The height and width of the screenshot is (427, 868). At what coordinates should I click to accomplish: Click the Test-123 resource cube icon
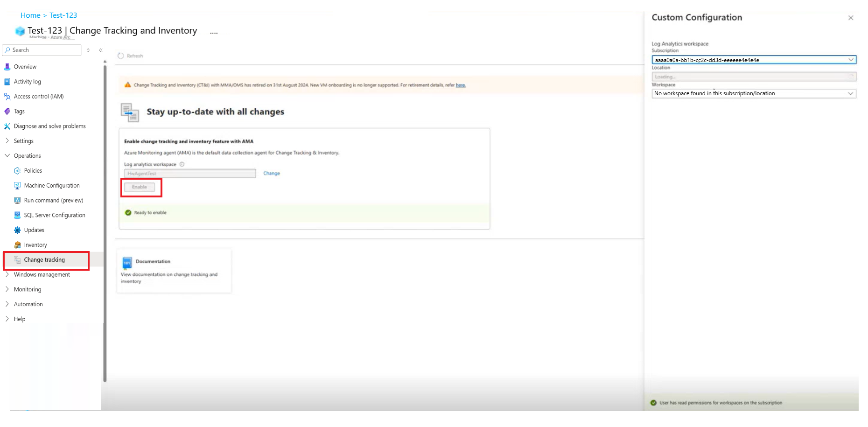point(20,31)
